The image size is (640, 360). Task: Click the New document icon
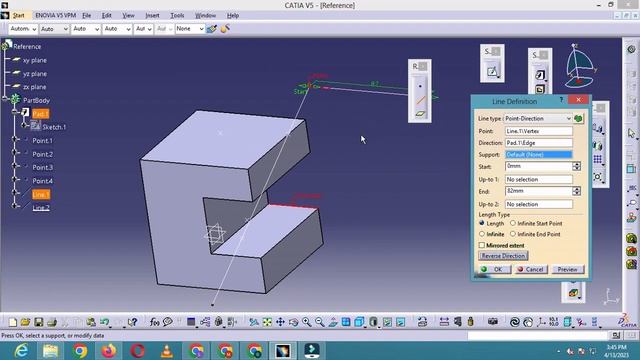pyautogui.click(x=13, y=322)
